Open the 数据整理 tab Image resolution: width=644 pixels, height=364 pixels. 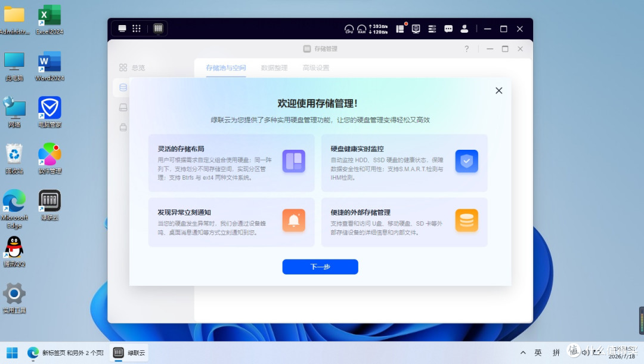(274, 68)
